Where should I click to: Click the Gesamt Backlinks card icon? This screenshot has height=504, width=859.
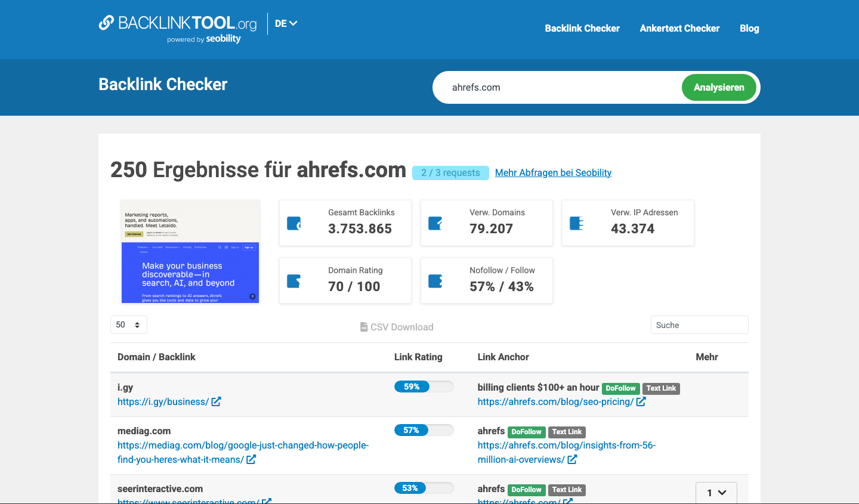click(294, 223)
